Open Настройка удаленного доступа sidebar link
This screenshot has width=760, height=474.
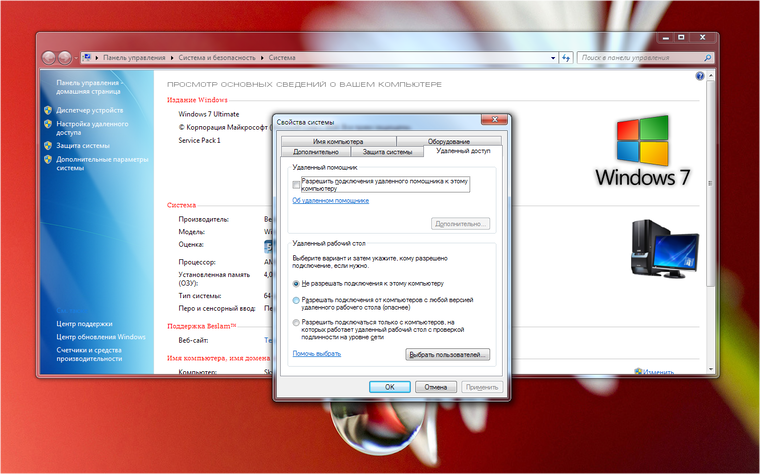point(92,128)
